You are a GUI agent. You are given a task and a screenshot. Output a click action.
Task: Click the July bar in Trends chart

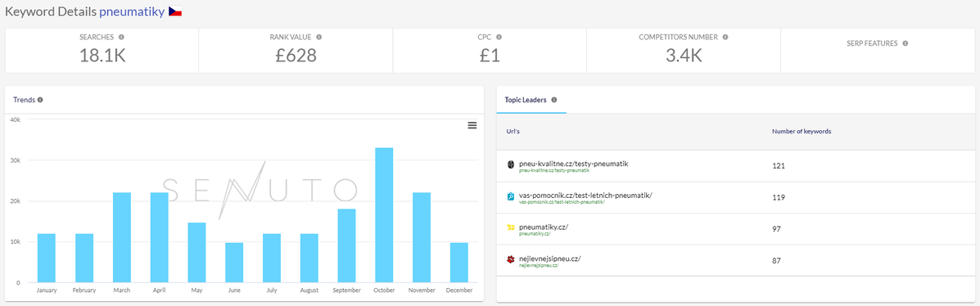click(x=271, y=258)
